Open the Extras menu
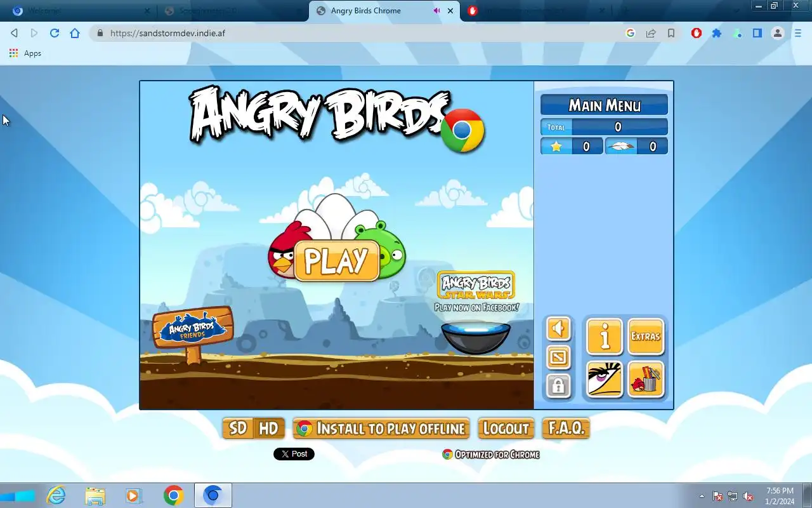The height and width of the screenshot is (508, 812). click(x=646, y=336)
